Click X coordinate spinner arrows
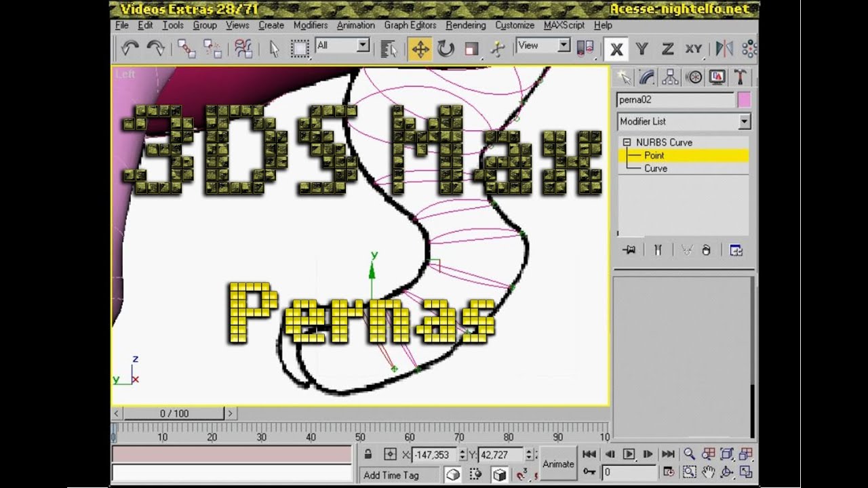Viewport: 868px width, 488px height. pos(462,455)
